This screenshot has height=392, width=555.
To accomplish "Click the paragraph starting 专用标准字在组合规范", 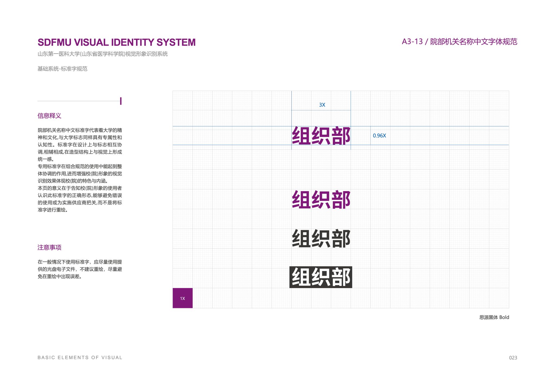I will point(80,174).
